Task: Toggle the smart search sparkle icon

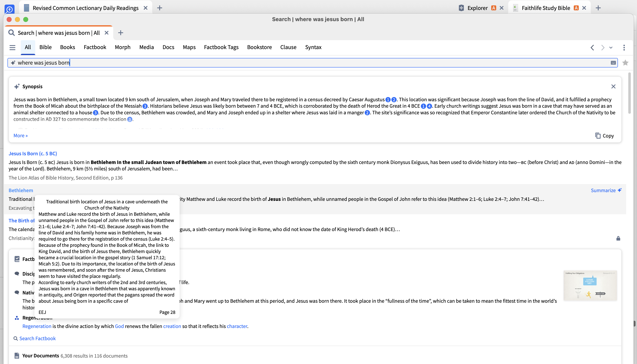Action: click(13, 63)
